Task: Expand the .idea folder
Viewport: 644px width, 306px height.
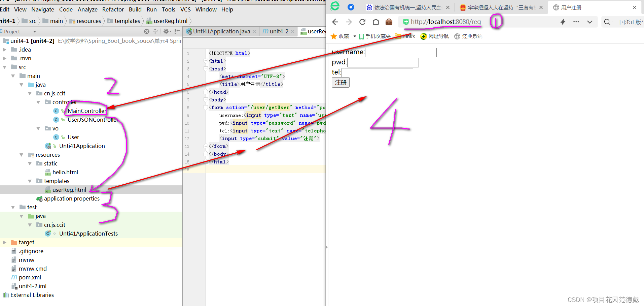Action: 4,50
